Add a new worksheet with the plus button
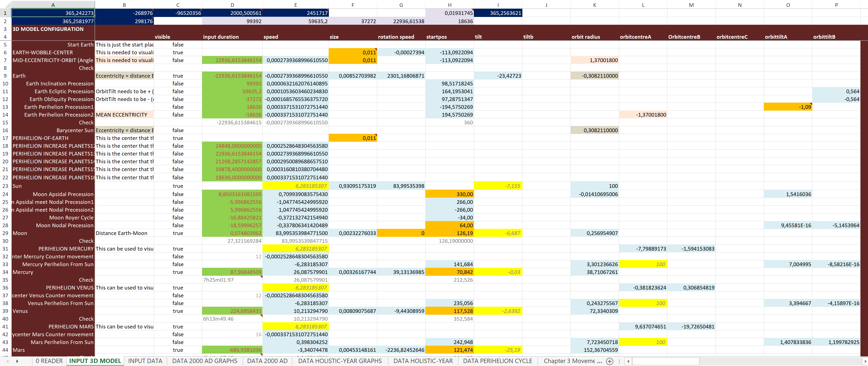This screenshot has width=868, height=366. [x=610, y=361]
